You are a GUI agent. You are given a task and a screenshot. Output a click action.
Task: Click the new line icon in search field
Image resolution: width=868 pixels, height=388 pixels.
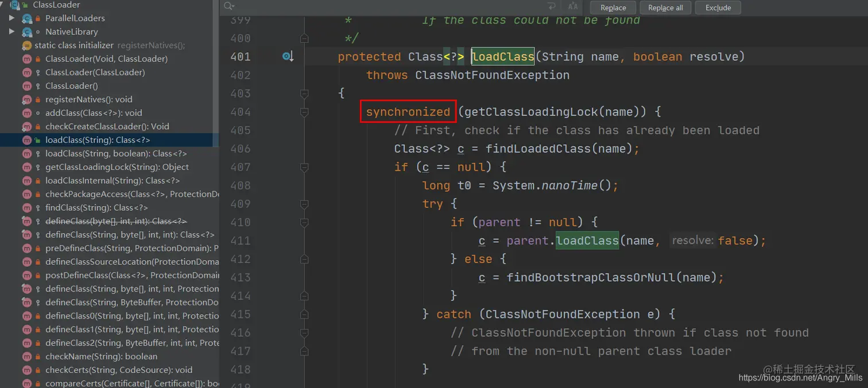[552, 6]
